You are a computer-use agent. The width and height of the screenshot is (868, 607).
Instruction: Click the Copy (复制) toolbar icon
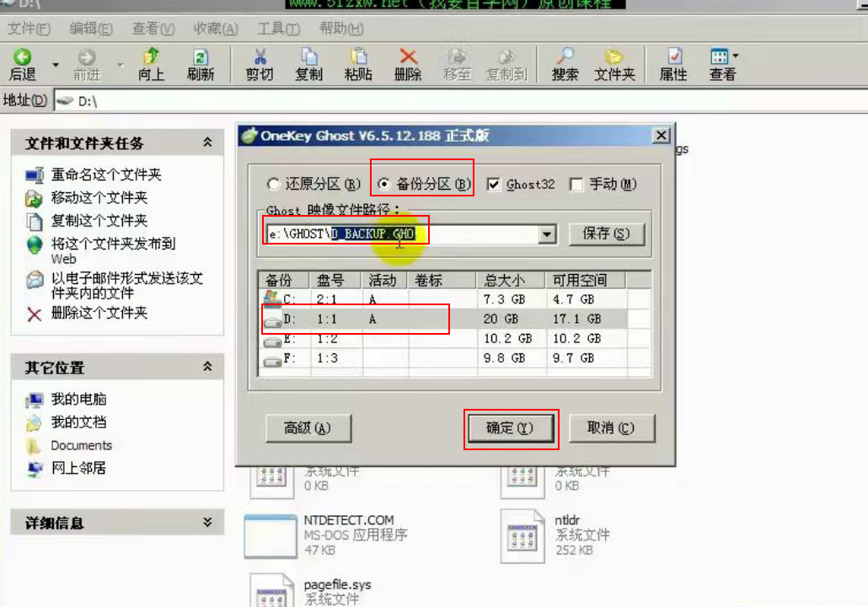(309, 56)
